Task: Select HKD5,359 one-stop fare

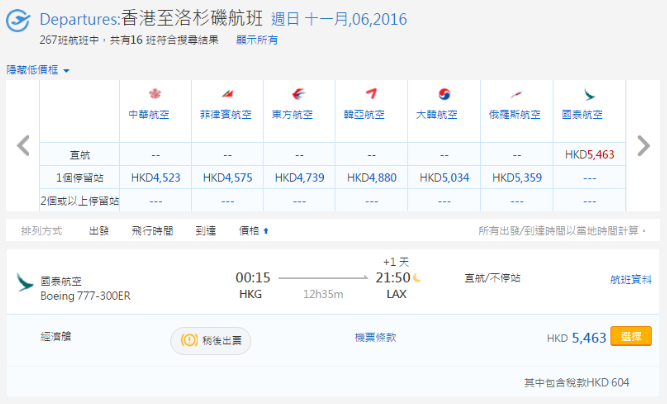Action: pos(517,178)
